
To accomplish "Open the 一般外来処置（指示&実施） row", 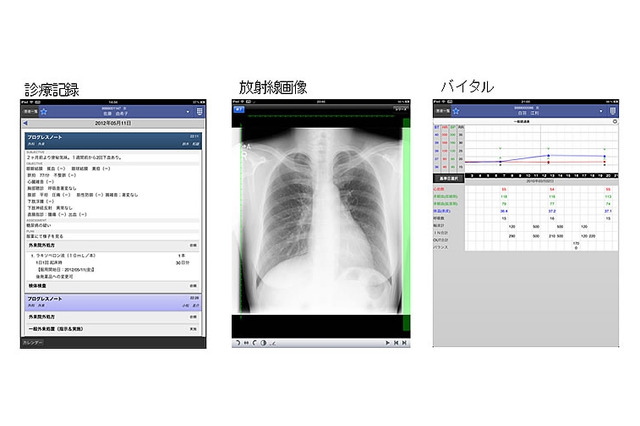I will pos(113,329).
